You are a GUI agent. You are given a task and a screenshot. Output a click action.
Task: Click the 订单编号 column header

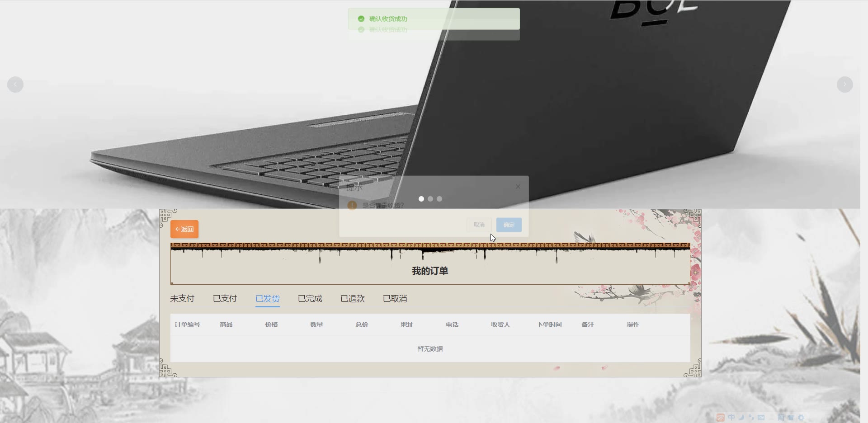pyautogui.click(x=187, y=324)
